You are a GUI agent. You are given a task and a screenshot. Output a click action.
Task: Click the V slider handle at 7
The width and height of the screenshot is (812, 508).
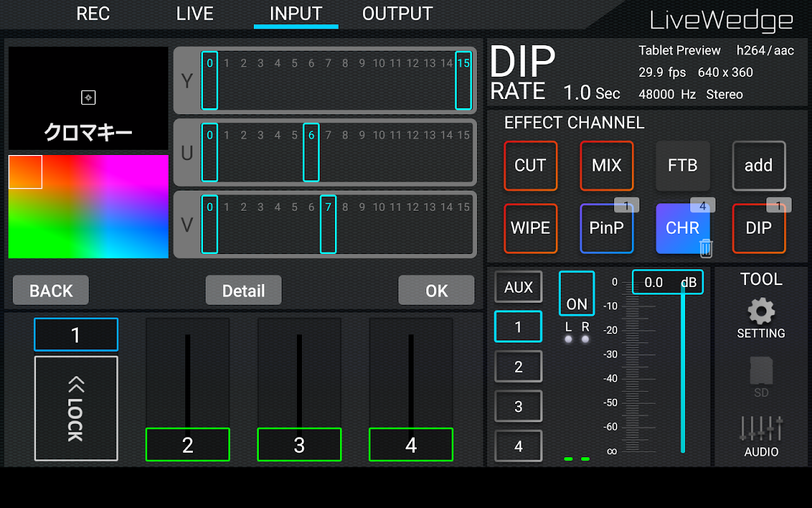[328, 224]
